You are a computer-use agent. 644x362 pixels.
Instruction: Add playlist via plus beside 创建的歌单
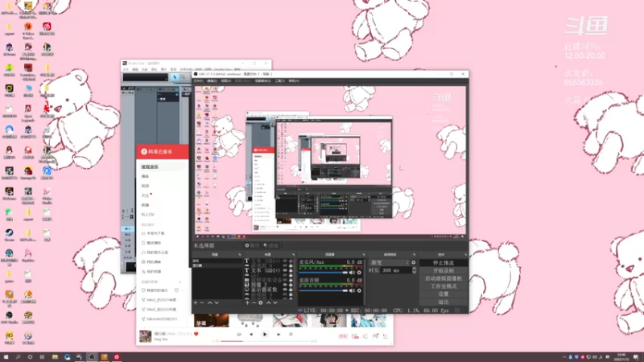(180, 282)
